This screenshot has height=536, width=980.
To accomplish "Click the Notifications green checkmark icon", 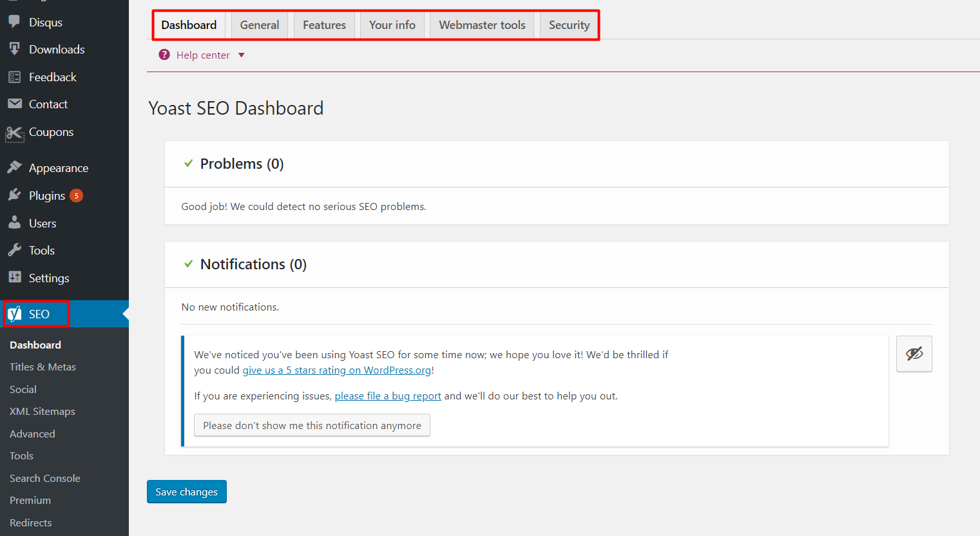I will [188, 263].
